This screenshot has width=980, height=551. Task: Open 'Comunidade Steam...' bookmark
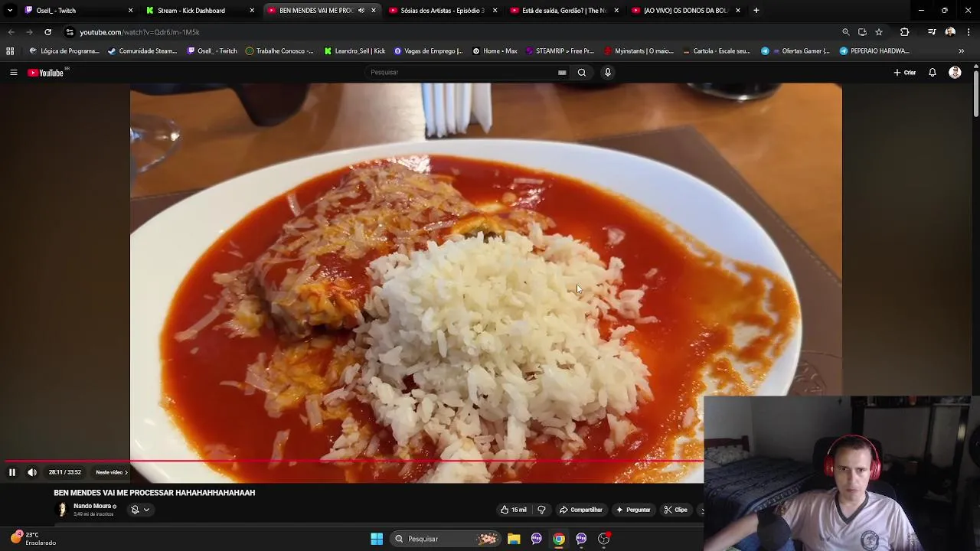(142, 51)
